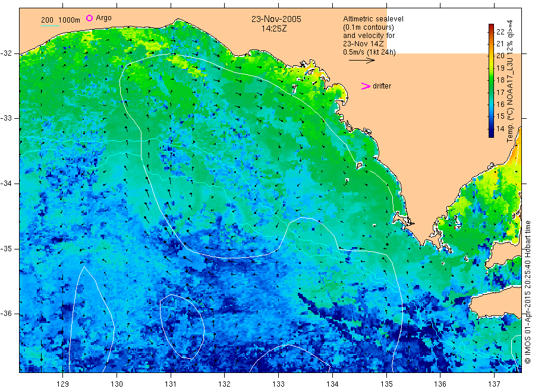Click the colorbar value 21
The width and height of the screenshot is (535, 392).
point(500,43)
